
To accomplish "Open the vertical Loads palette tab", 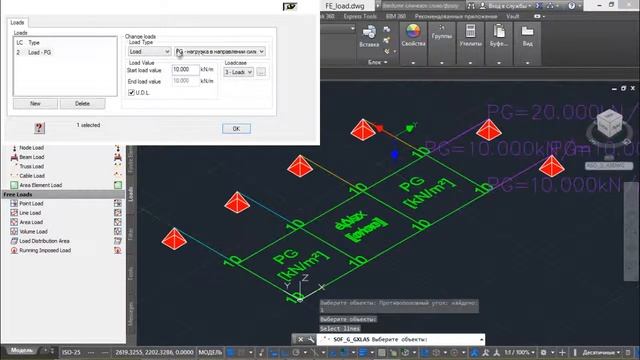I will tap(131, 193).
